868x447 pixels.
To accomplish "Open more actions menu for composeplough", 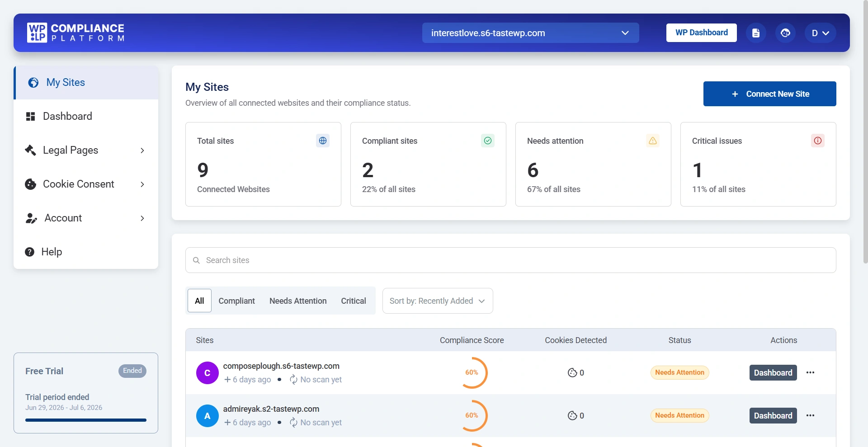I will (811, 373).
